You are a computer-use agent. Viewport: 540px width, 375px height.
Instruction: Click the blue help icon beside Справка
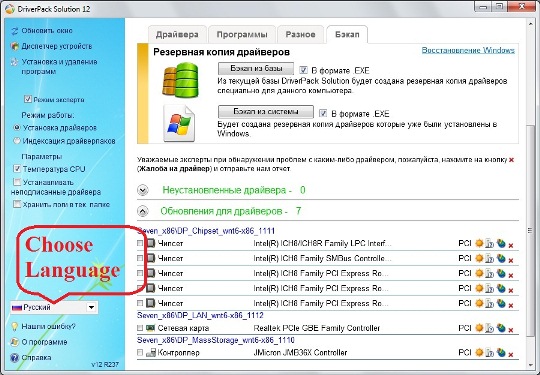coord(14,358)
